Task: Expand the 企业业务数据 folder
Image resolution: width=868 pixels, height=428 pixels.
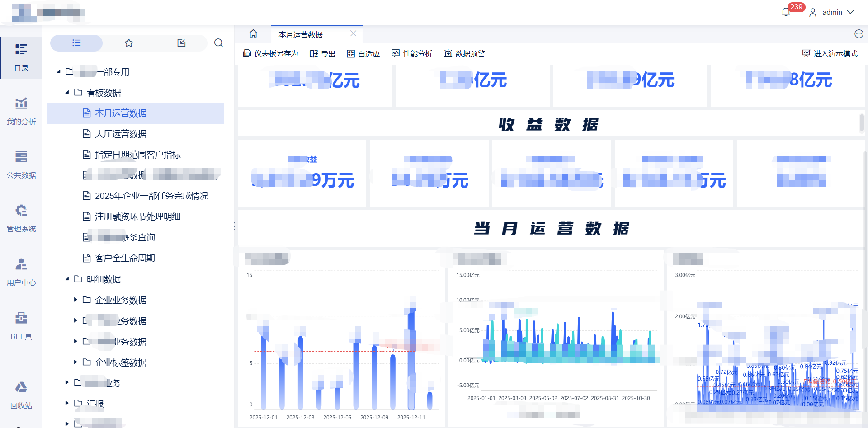Action: [x=75, y=300]
